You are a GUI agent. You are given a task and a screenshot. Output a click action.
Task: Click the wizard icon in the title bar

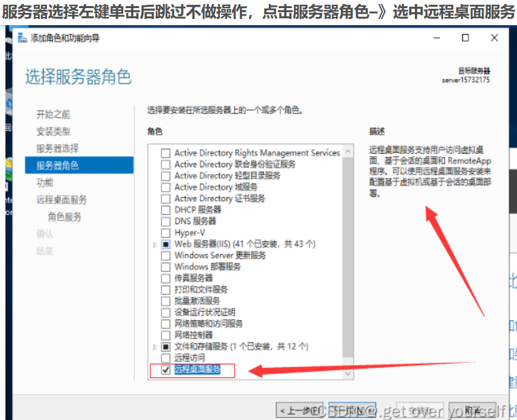[x=22, y=39]
